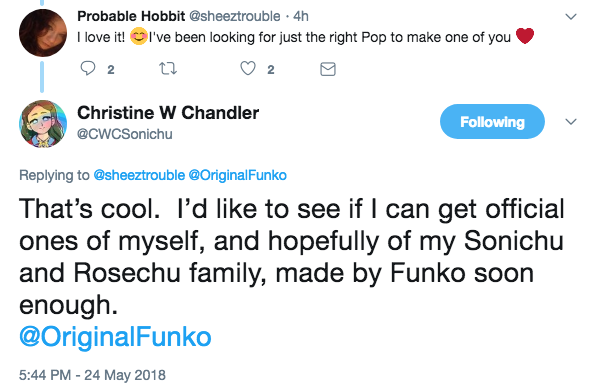
Task: Open the Probable Hobbit display name
Action: pos(131,16)
